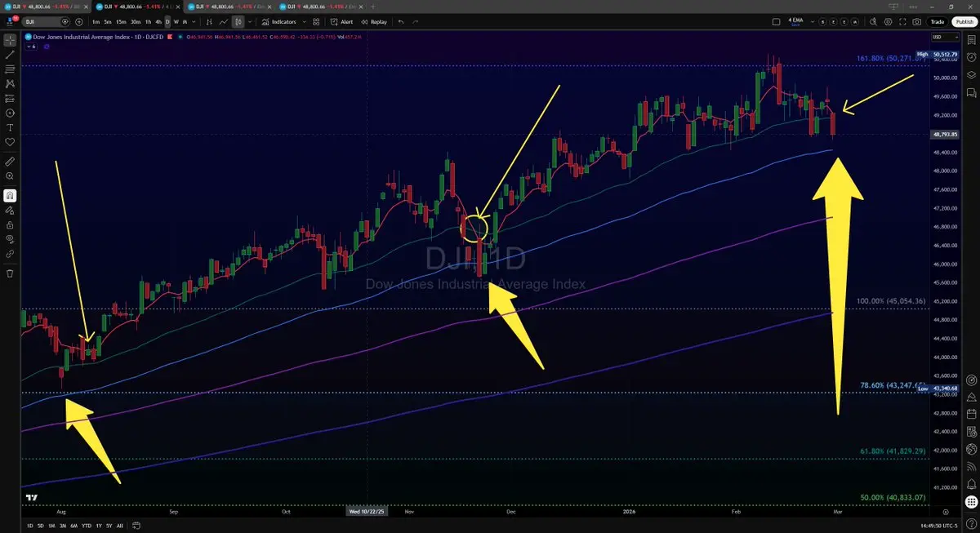Open chart settings gear icon

click(888, 22)
